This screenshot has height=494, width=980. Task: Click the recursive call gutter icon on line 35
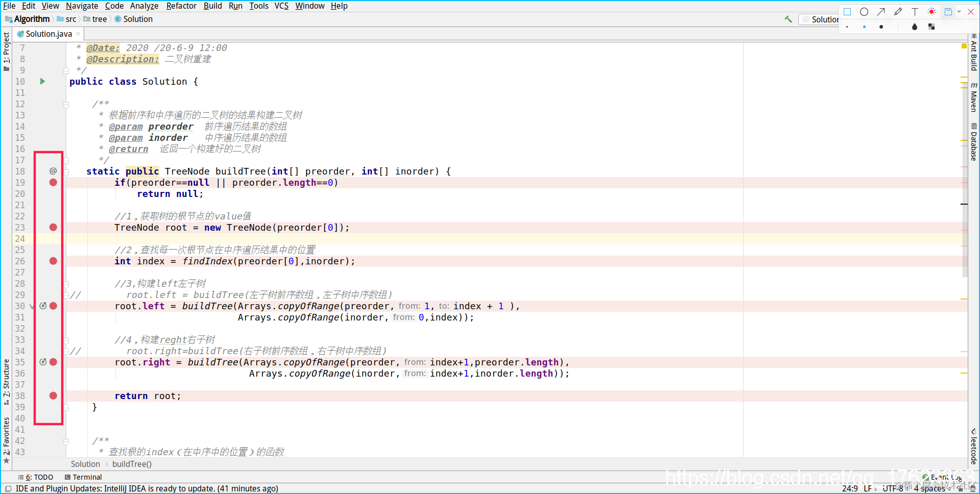[43, 362]
